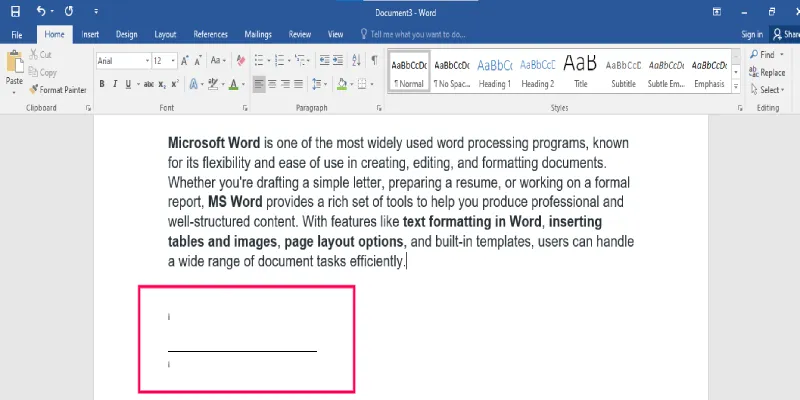Click the Copy command

[43, 72]
